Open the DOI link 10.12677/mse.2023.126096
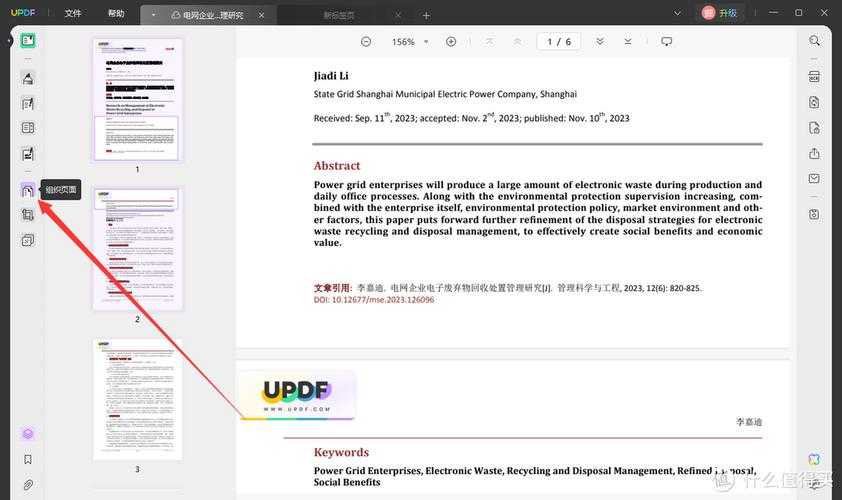 pos(374,299)
